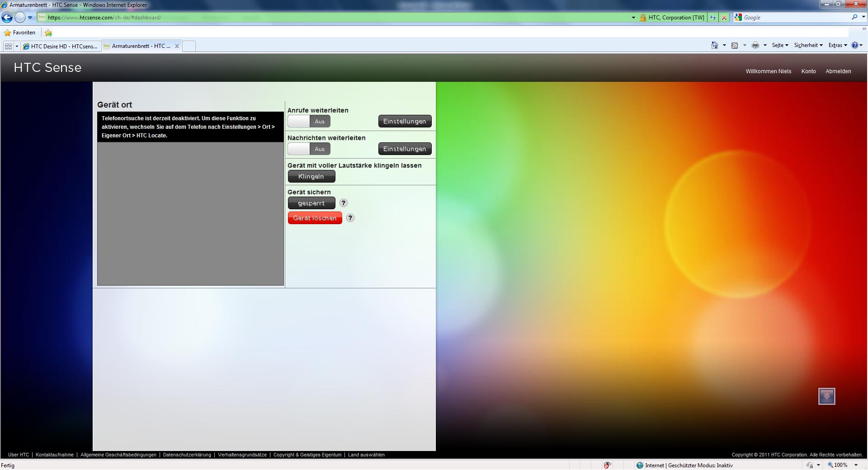The image size is (868, 470).
Task: Click the red Gerät löschen button
Action: (315, 218)
